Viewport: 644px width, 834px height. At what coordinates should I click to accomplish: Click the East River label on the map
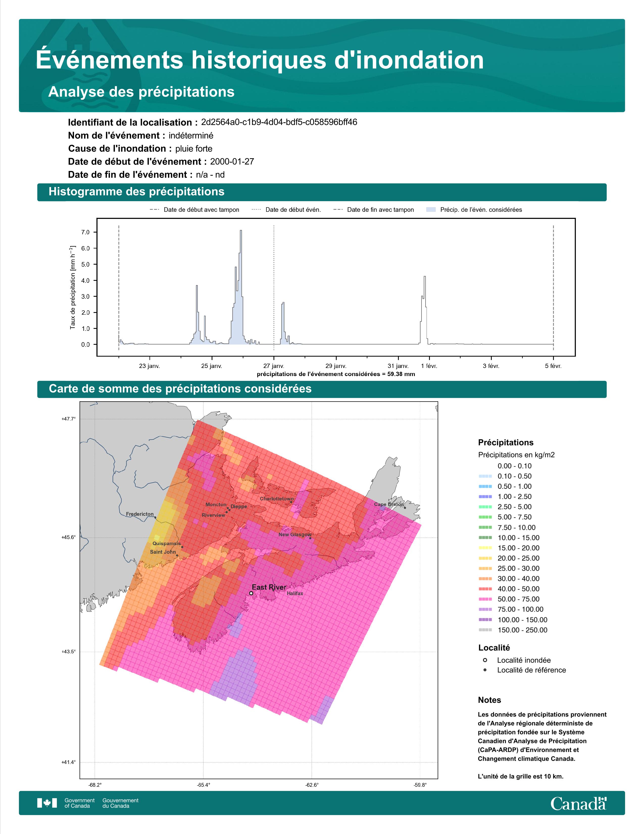coord(269,587)
